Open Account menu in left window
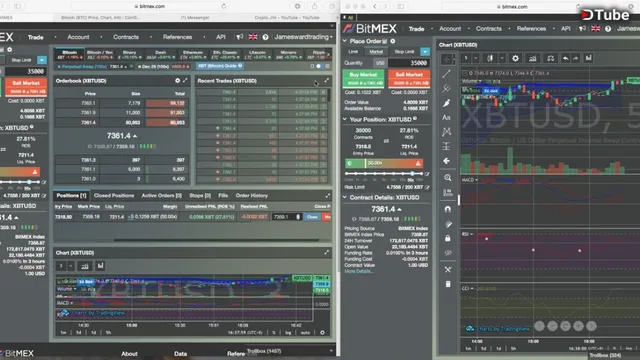 click(78, 37)
